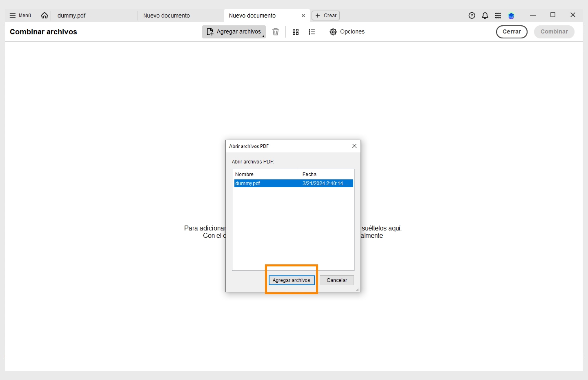Confirm with dialog's Agregar archivos button
Image resolution: width=588 pixels, height=380 pixels.
[x=292, y=280]
